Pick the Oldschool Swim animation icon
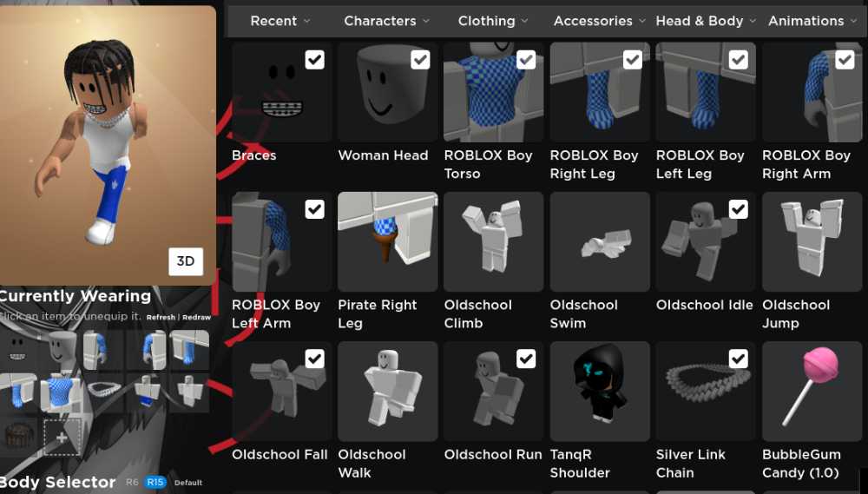Screen dimensions: 868x494 click(x=600, y=241)
